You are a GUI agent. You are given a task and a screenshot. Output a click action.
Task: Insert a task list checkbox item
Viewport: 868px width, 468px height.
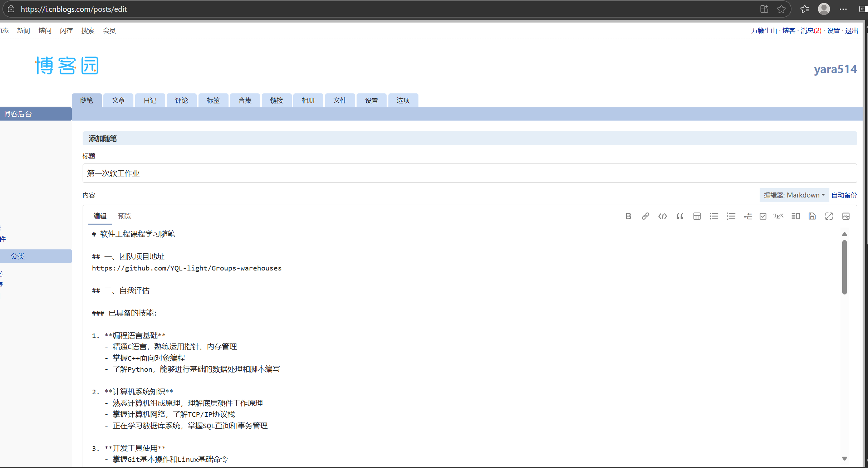click(x=763, y=216)
